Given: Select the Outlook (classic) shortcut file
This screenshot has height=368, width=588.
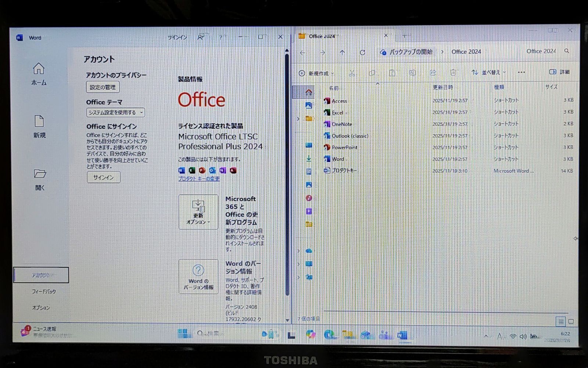Looking at the screenshot, I should pyautogui.click(x=448, y=136).
